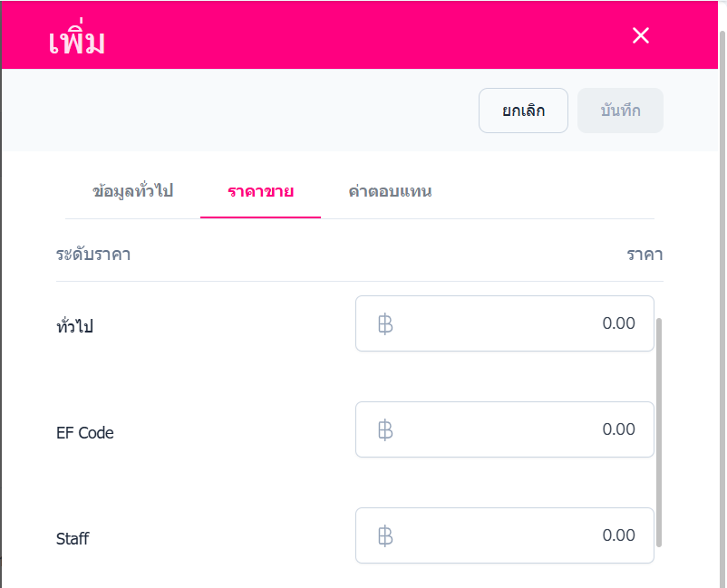Click the ราคา column header
Image resolution: width=727 pixels, height=588 pixels.
[645, 255]
